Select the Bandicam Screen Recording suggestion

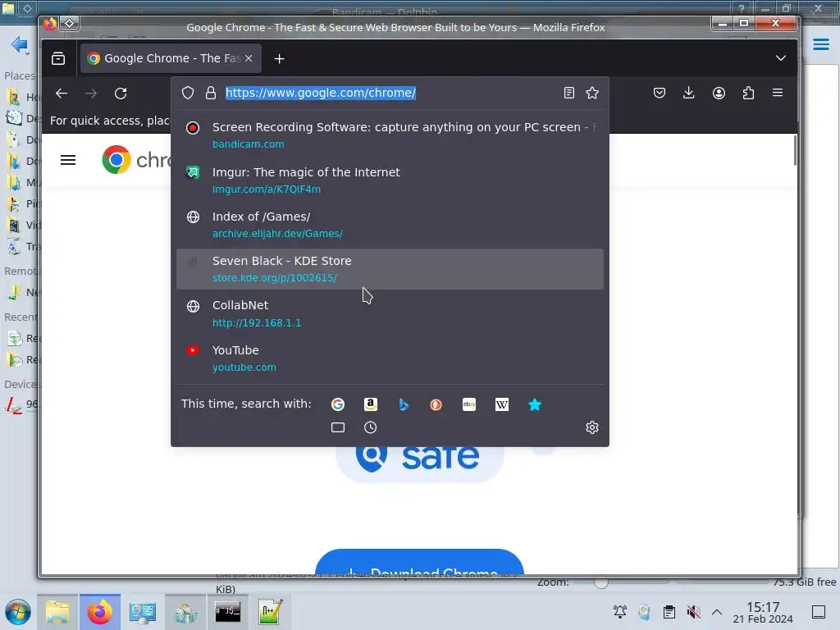[x=390, y=135]
